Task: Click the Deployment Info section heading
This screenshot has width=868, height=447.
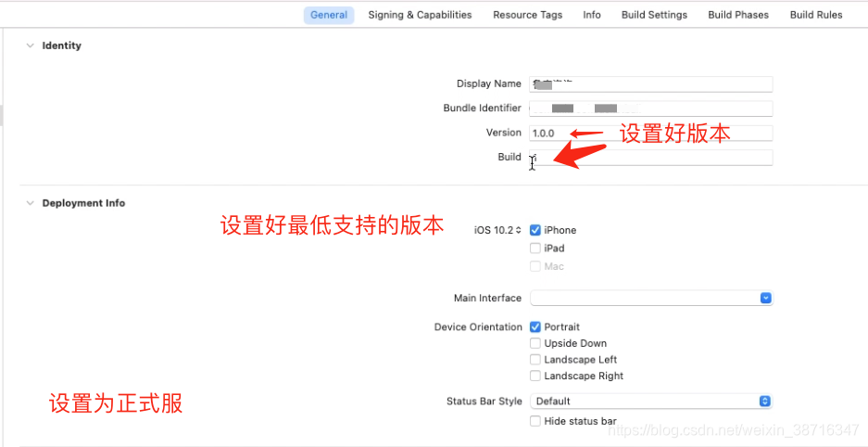Action: [83, 203]
